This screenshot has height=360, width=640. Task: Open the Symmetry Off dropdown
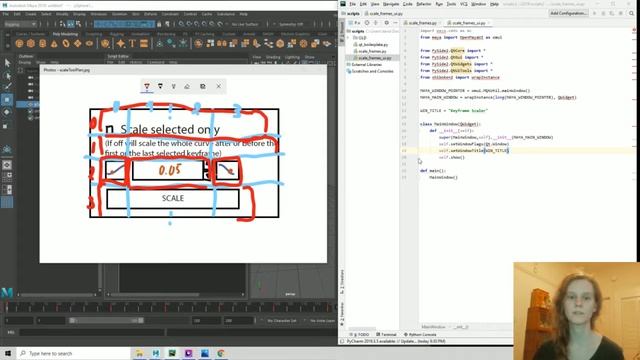[291, 24]
